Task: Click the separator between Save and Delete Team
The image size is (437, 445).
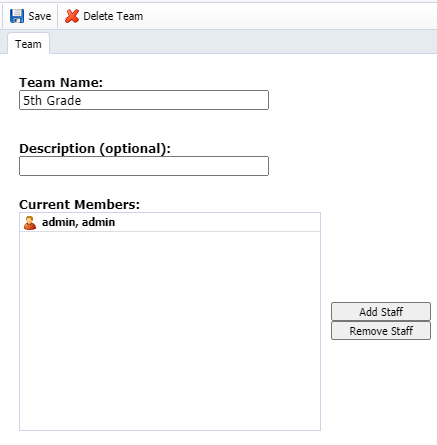Action: [x=58, y=16]
